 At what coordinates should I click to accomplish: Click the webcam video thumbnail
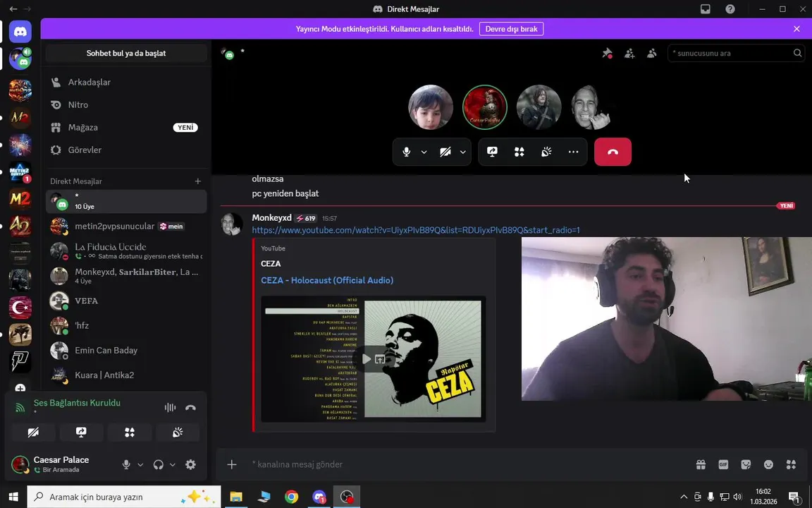point(667,319)
